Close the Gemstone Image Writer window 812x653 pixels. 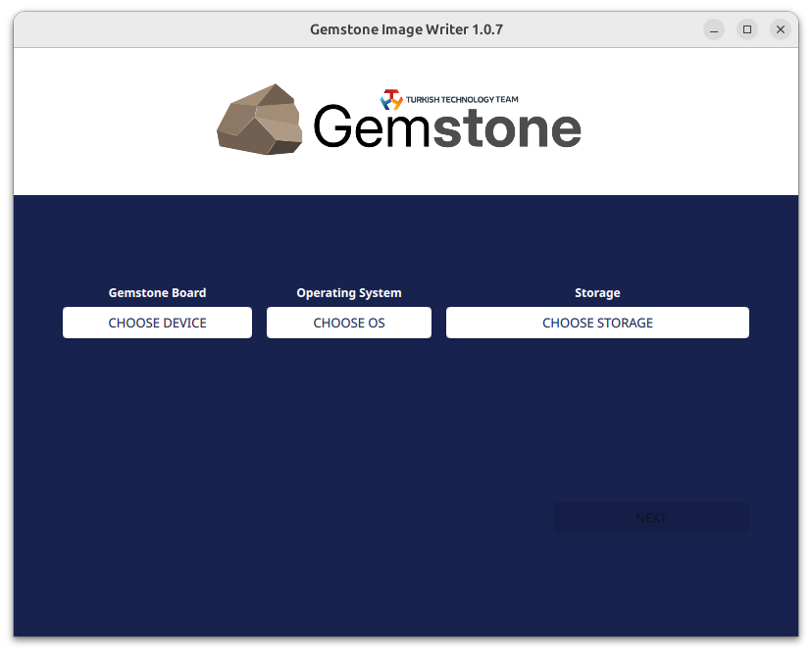[781, 29]
